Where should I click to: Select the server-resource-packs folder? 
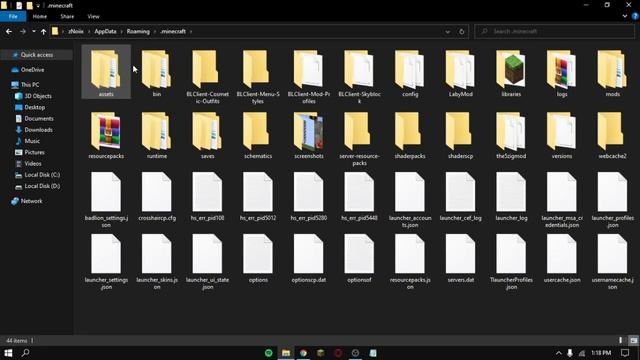coord(359,138)
